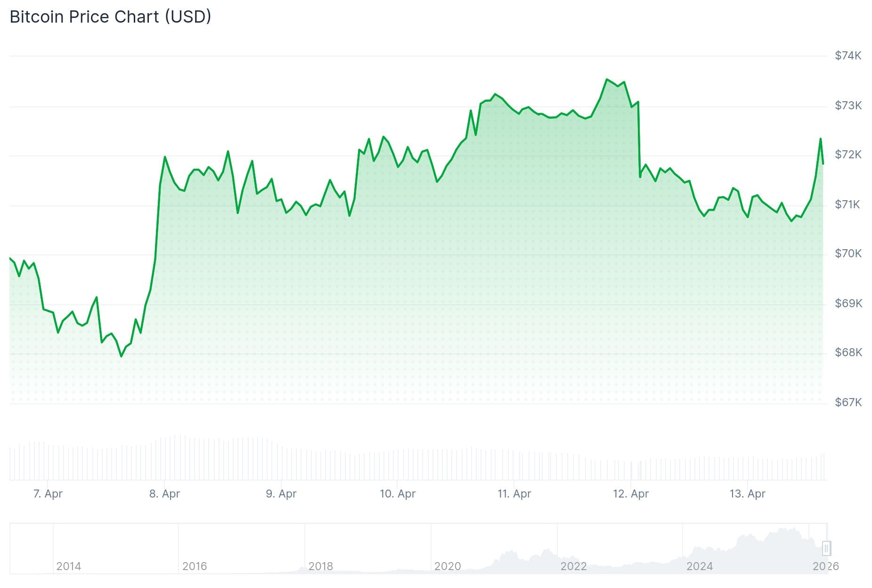Click the 2022 label in the navigator

(x=573, y=566)
